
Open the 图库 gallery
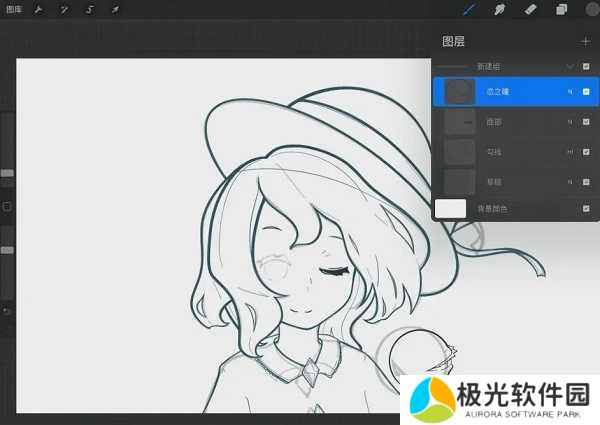(14, 10)
